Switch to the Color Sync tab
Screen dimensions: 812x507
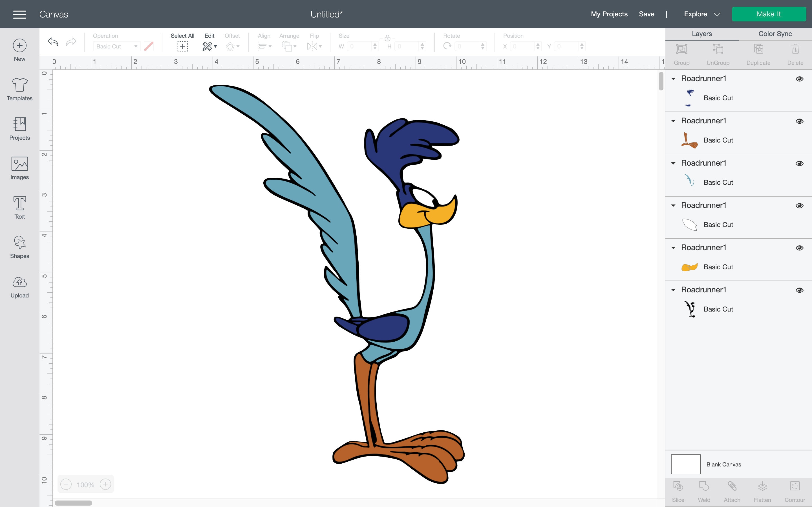coord(775,34)
